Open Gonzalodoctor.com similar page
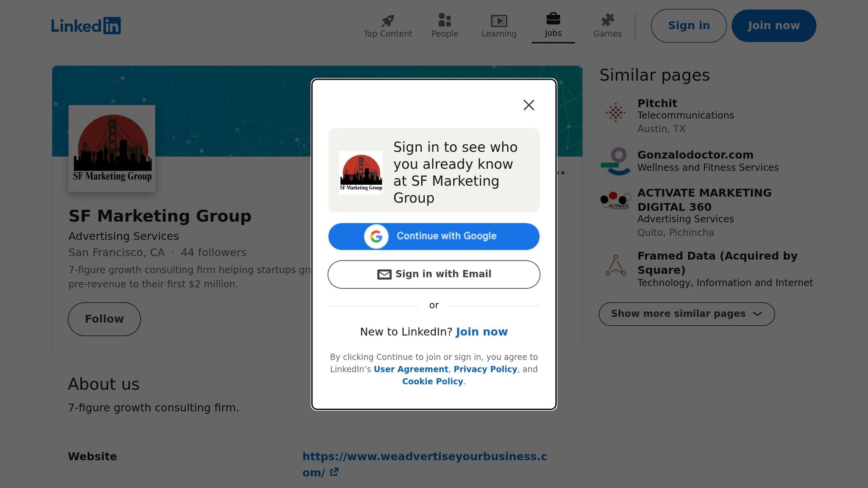The image size is (868, 488). pos(695,155)
